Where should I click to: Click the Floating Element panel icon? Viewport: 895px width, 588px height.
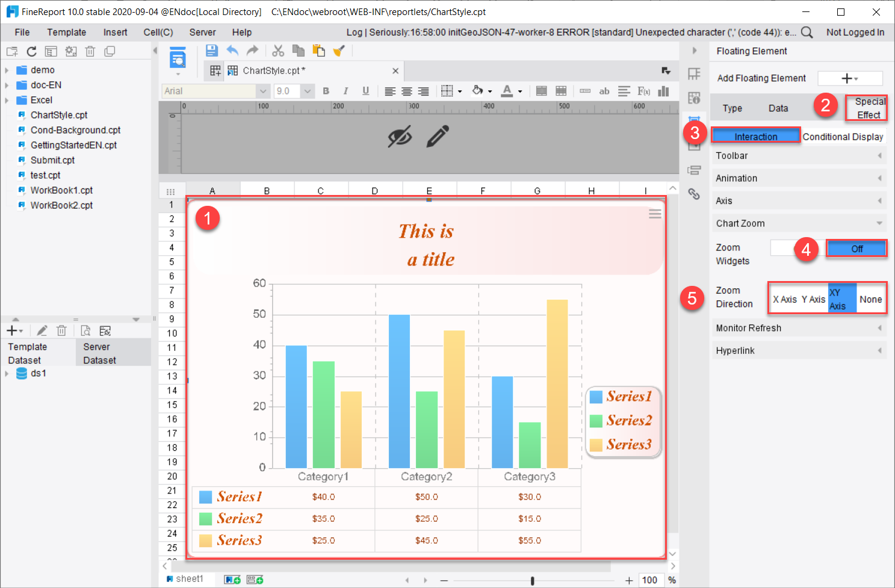click(695, 118)
